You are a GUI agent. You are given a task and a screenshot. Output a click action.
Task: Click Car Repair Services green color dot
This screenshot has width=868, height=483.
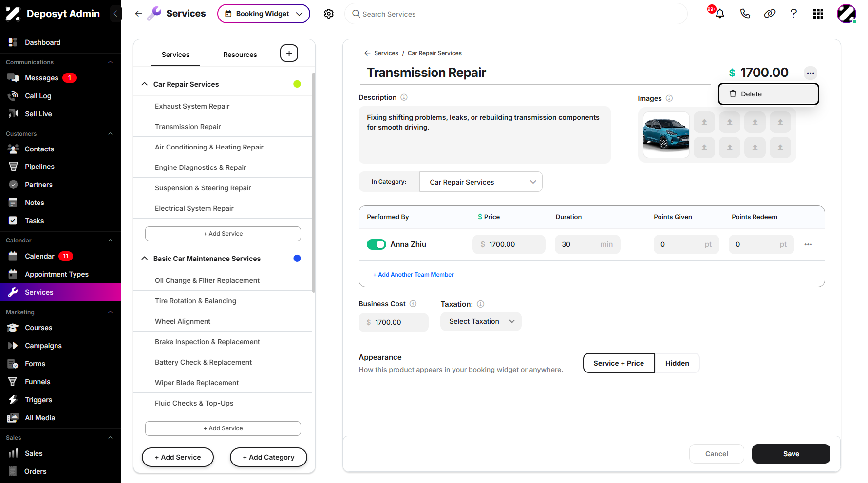coord(297,84)
